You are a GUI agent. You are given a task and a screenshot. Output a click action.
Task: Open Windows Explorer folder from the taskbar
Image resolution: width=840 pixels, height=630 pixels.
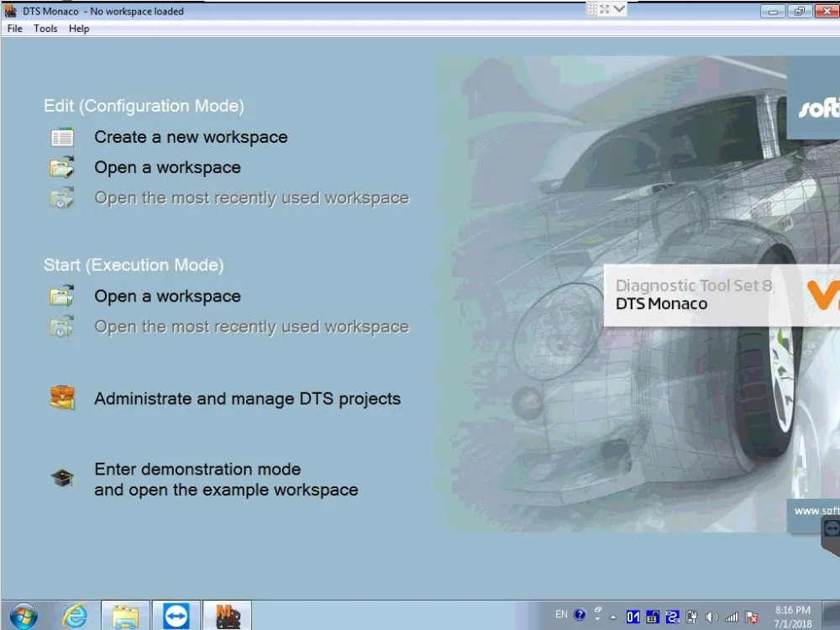pos(124,616)
